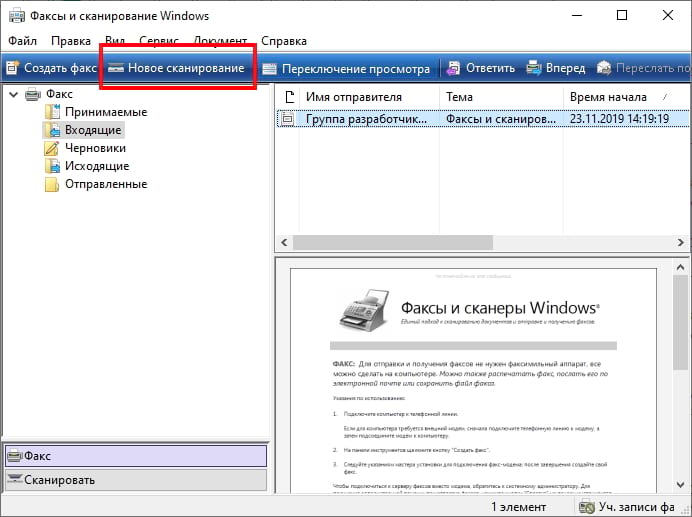
Task: Open the Черновики drafts folder
Action: pos(95,148)
